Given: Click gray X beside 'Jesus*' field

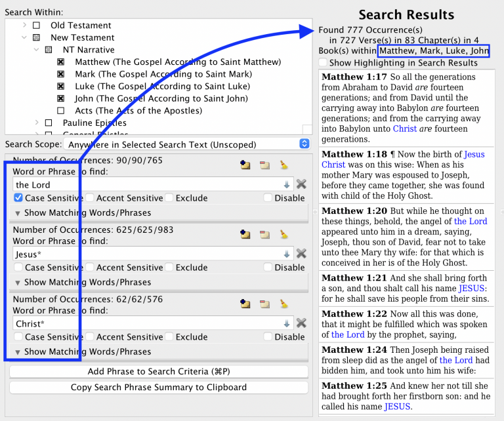Looking at the screenshot, I should (301, 253).
